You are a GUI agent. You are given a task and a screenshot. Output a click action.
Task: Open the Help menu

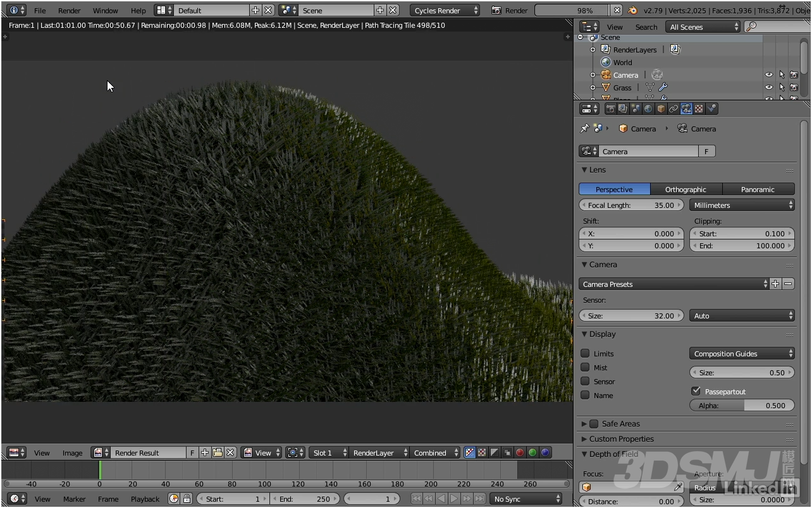138,10
